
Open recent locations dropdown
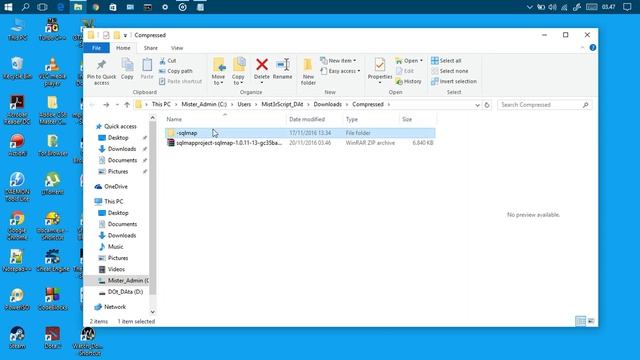point(117,105)
